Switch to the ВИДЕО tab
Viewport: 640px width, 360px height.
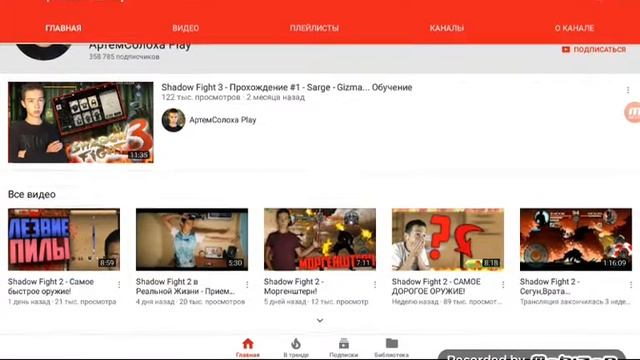click(185, 28)
